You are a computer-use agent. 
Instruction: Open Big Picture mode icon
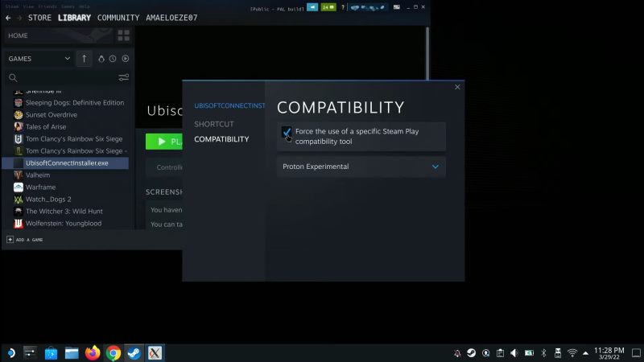pyautogui.click(x=396, y=7)
